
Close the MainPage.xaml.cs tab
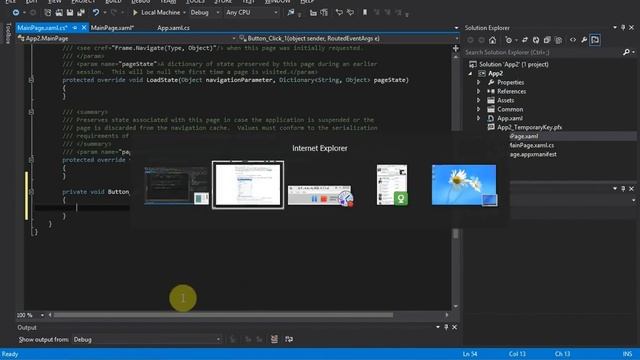[x=84, y=28]
